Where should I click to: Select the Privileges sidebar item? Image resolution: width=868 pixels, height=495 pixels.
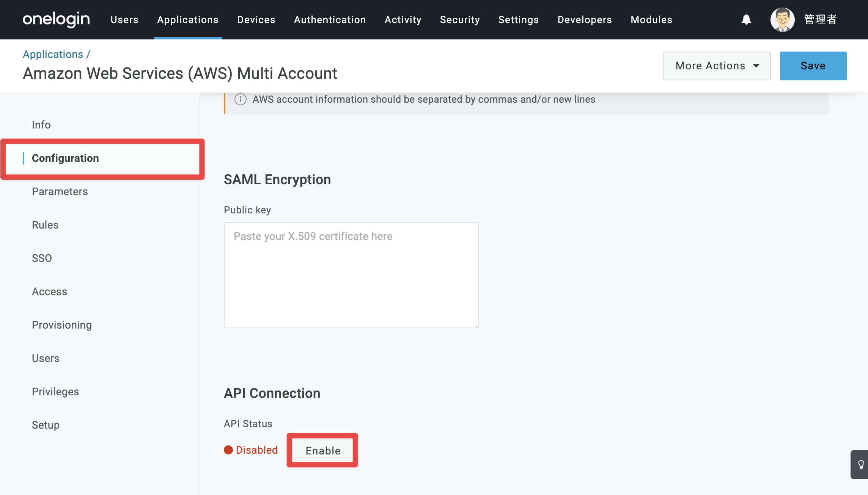click(55, 392)
